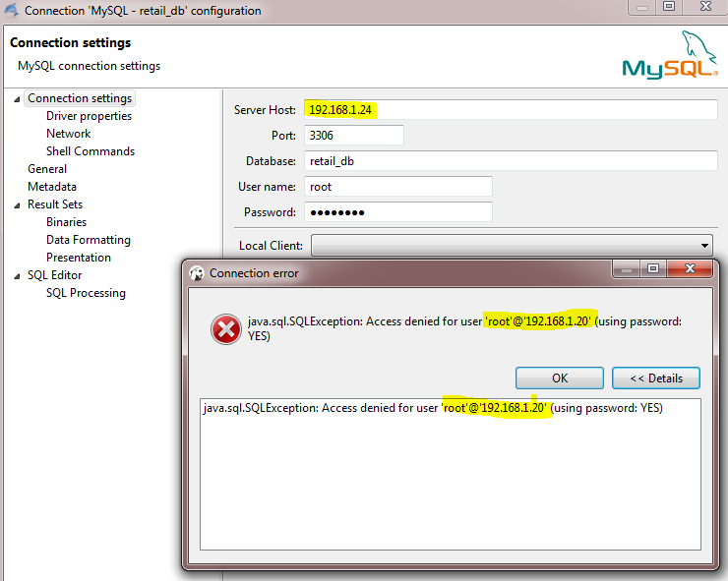Click OK in the Connection error dialog
The width and height of the screenshot is (728, 581).
coord(560,378)
